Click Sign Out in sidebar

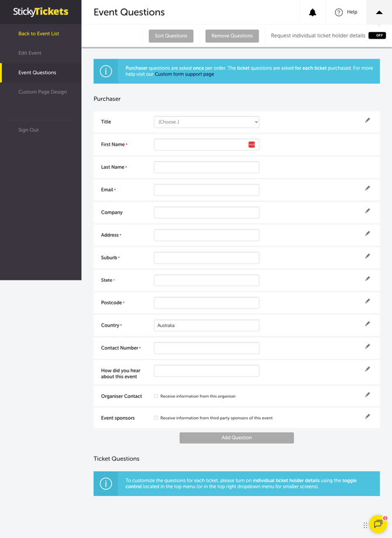pyautogui.click(x=29, y=130)
